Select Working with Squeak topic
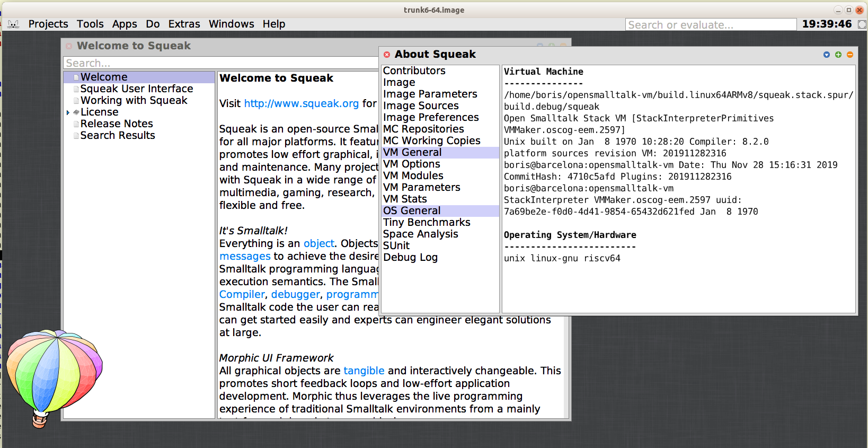Viewport: 868px width, 448px height. (x=139, y=100)
